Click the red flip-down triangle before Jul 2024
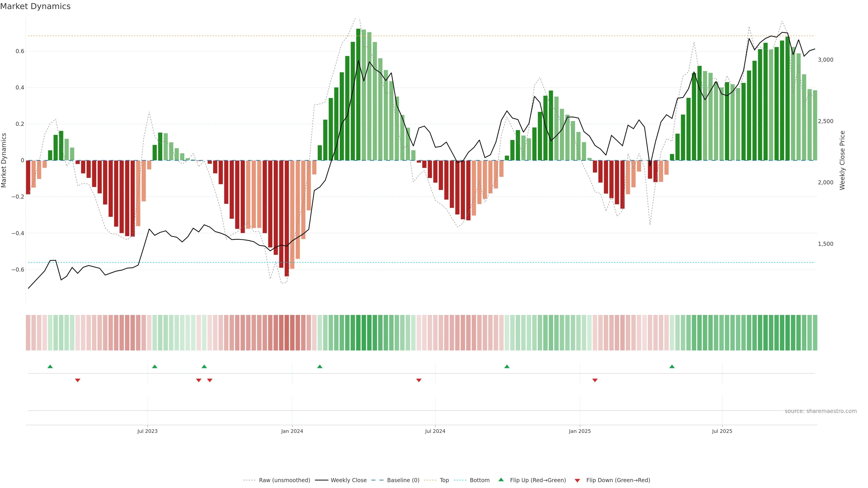 [x=419, y=380]
